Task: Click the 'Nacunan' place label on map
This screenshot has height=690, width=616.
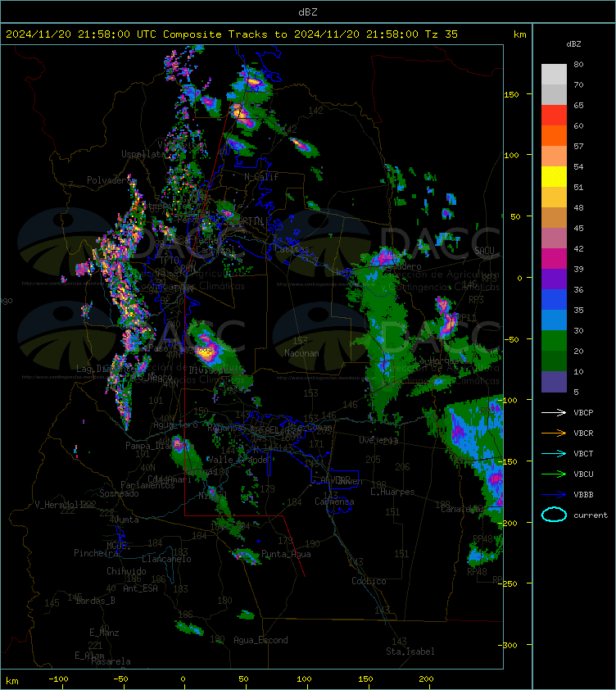Action: pos(301,353)
